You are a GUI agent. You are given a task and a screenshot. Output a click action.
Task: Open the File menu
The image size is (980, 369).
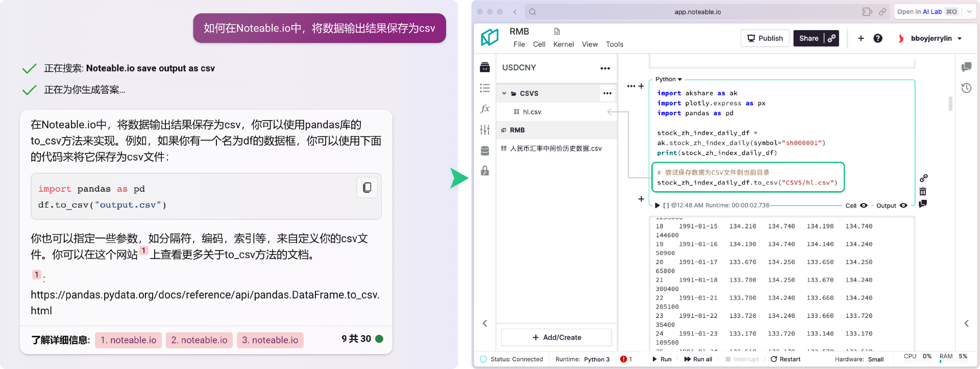click(x=519, y=44)
